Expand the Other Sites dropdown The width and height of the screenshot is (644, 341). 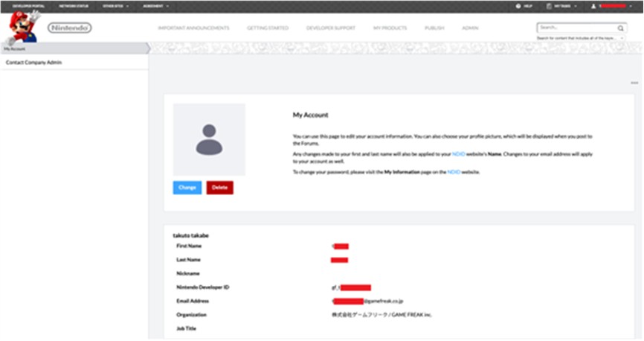115,6
